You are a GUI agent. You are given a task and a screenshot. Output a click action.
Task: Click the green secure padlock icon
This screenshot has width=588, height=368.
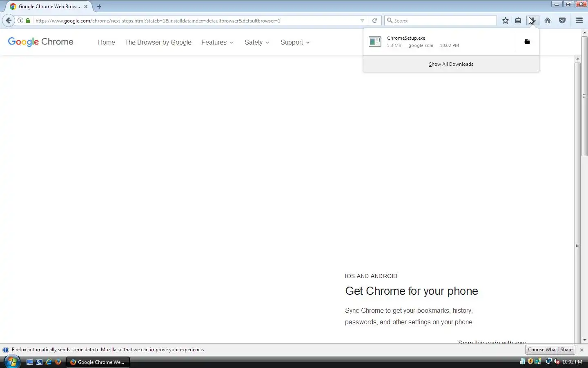click(x=28, y=20)
